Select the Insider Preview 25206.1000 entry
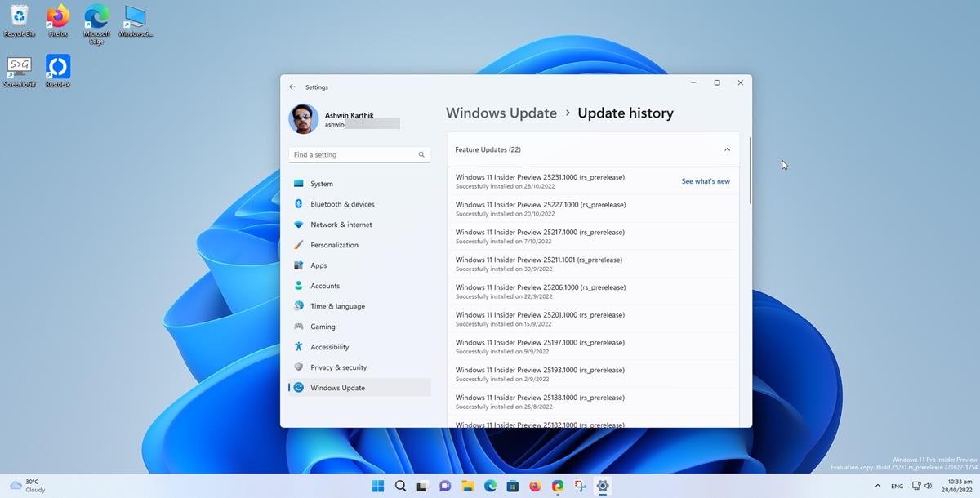The image size is (980, 498). (593, 291)
